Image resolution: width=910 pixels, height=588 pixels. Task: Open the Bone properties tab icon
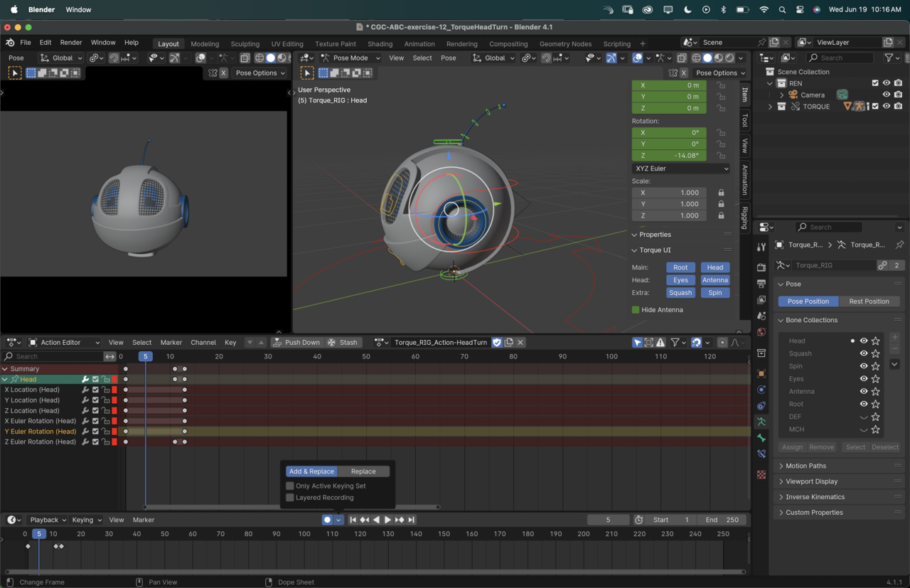(x=761, y=438)
